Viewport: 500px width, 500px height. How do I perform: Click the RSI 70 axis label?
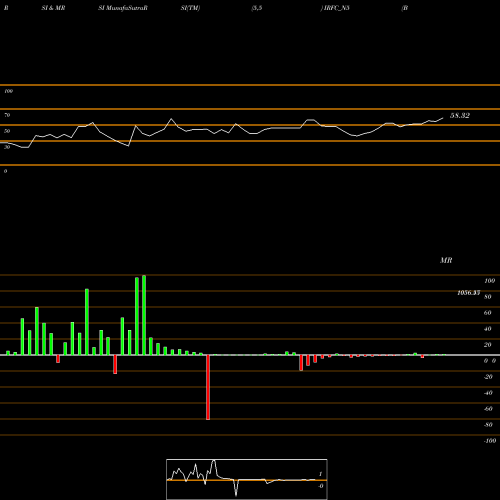point(7,115)
